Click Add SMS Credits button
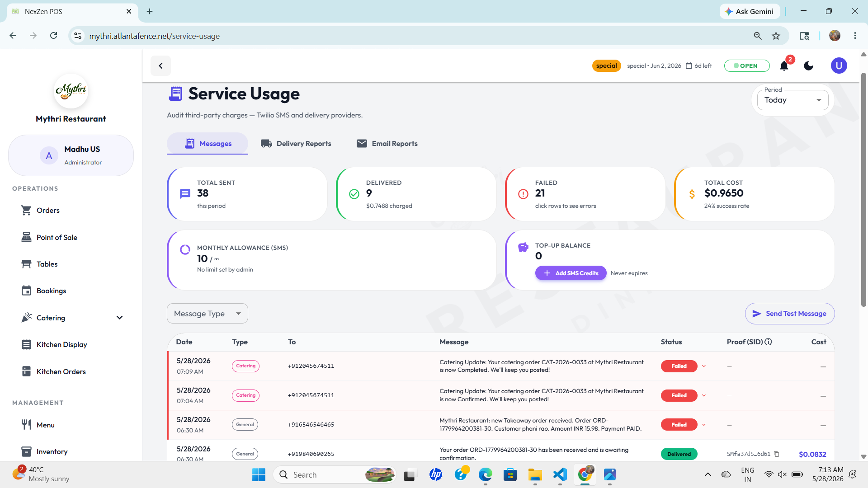868x488 pixels. [571, 273]
